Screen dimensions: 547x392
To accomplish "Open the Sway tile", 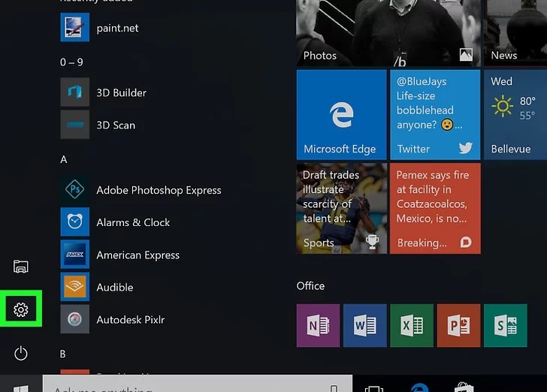I will click(x=506, y=325).
